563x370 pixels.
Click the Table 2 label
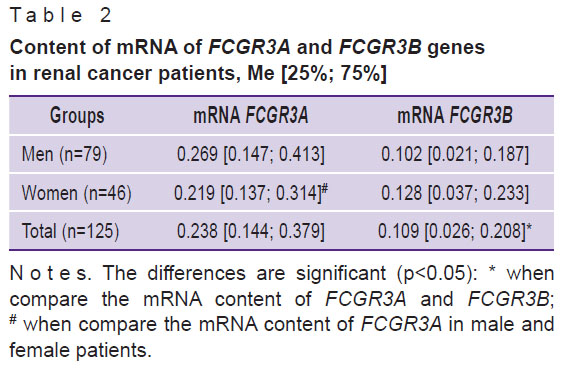point(61,15)
